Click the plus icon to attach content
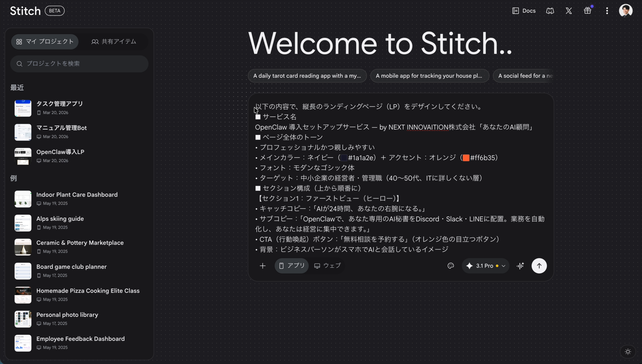Image resolution: width=642 pixels, height=364 pixels. pos(263,266)
